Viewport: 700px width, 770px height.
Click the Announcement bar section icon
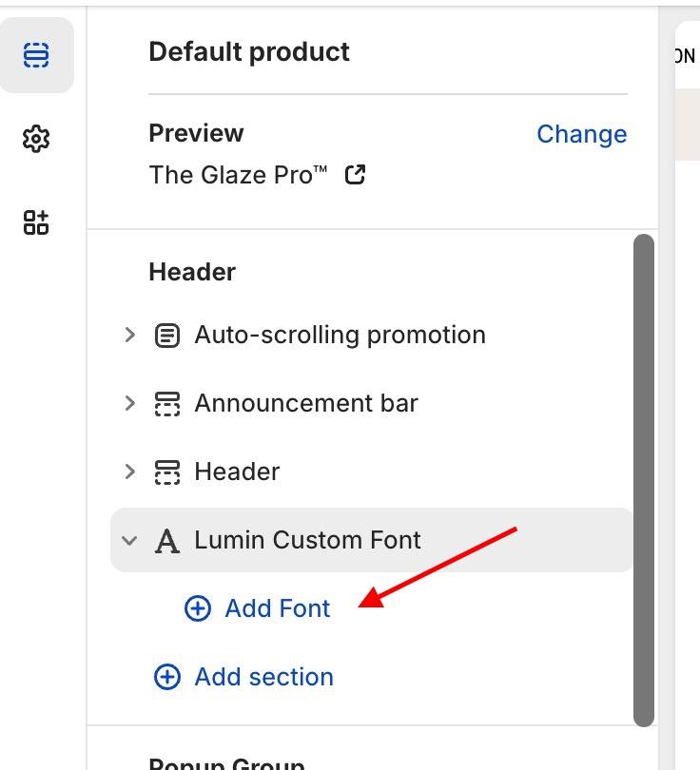(167, 404)
